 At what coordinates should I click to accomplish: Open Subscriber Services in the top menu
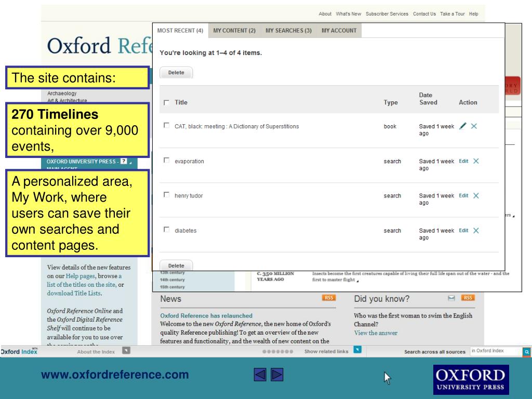click(x=387, y=14)
